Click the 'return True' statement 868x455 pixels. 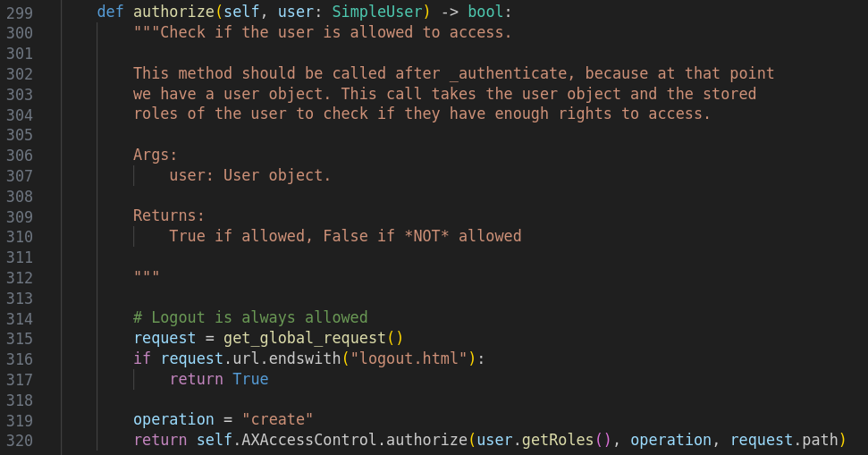pos(219,379)
